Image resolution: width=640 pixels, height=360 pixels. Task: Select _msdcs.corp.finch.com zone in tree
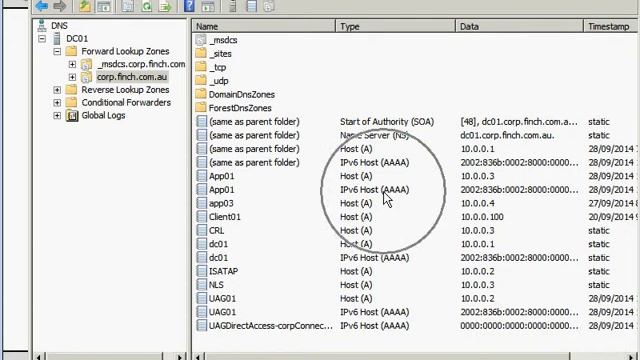coord(141,64)
